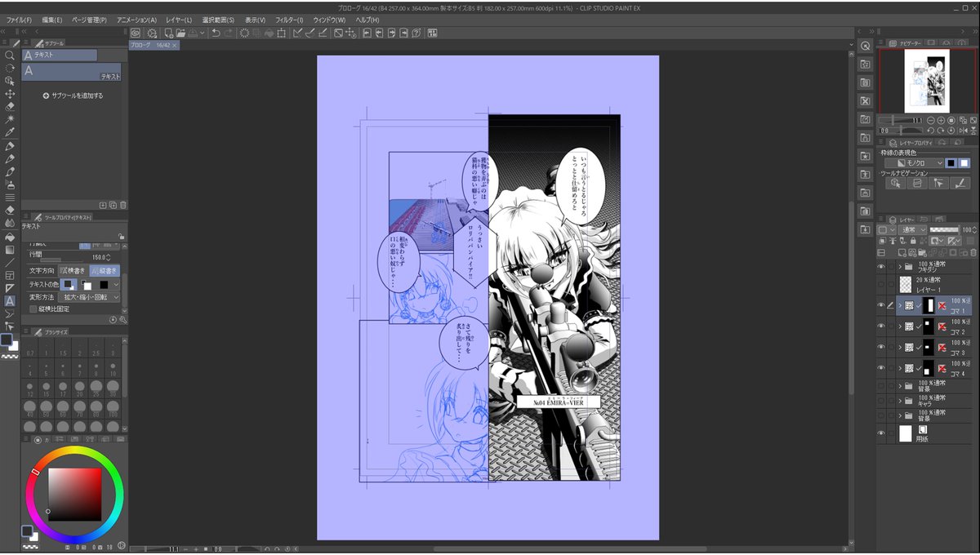Open the レイヤー(L) menu

[x=179, y=20]
